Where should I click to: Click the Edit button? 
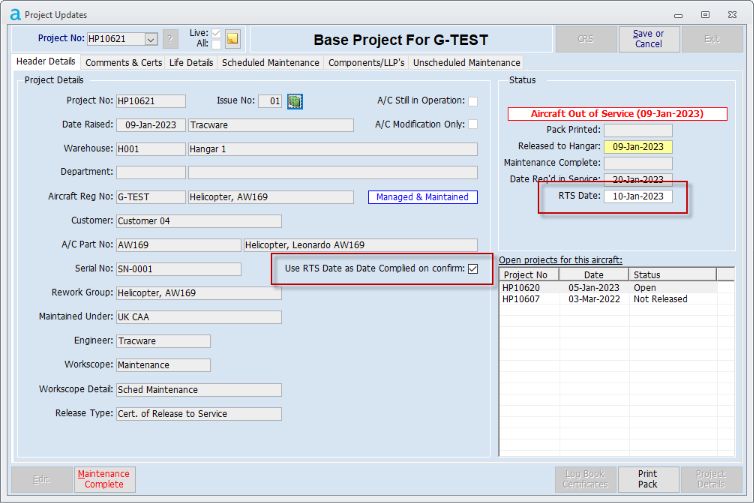tap(42, 479)
